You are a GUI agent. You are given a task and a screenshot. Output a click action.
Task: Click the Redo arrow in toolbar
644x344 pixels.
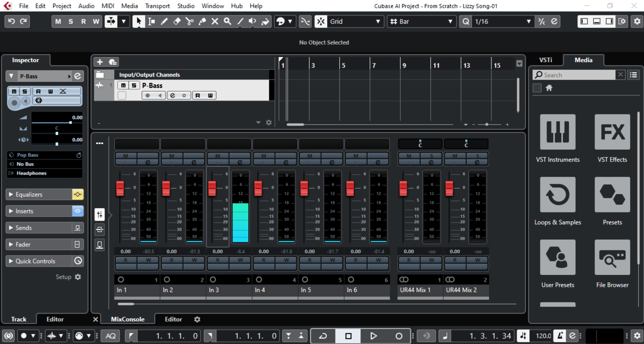pos(23,22)
